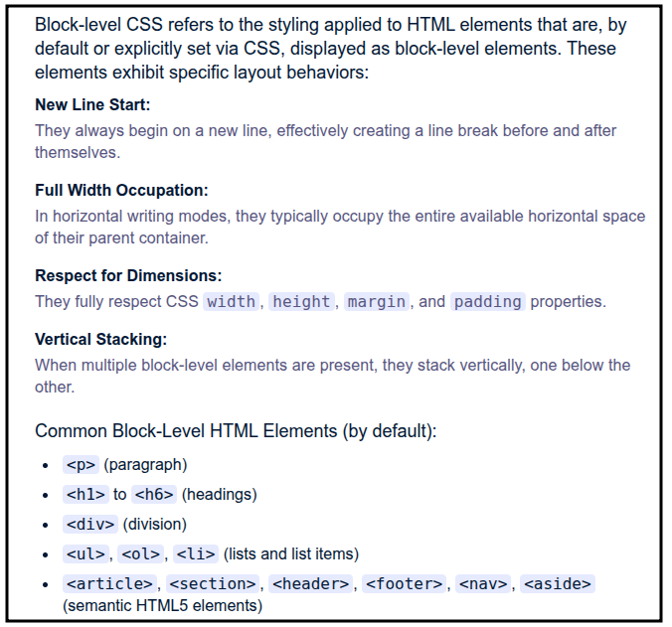Click the "Full Width Occupation:" heading
Image resolution: width=672 pixels, height=627 pixels.
click(x=121, y=190)
